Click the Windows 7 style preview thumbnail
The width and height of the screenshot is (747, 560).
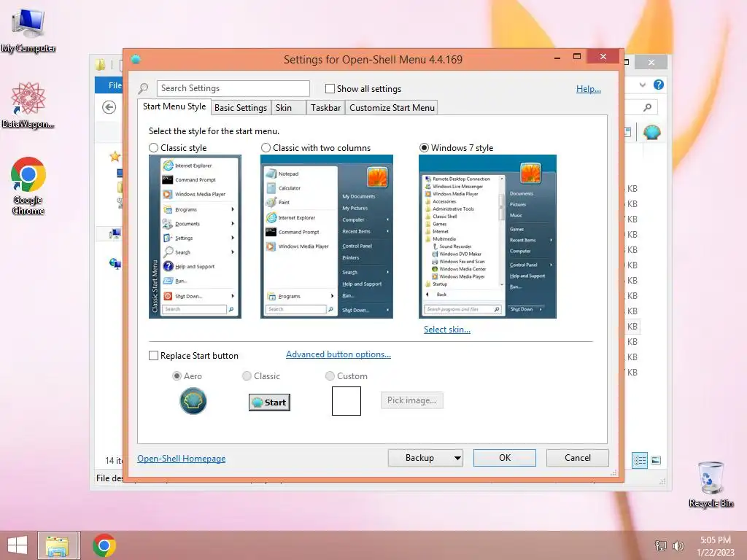[x=487, y=237]
